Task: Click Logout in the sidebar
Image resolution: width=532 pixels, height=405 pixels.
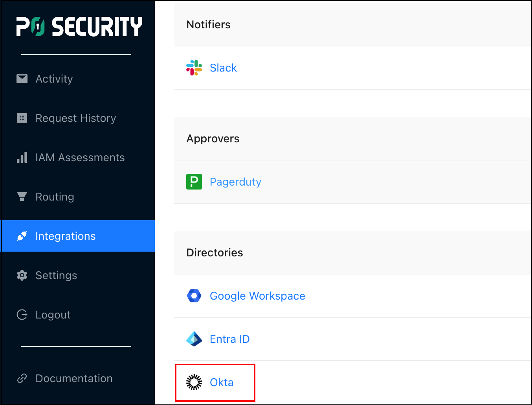Action: [53, 315]
